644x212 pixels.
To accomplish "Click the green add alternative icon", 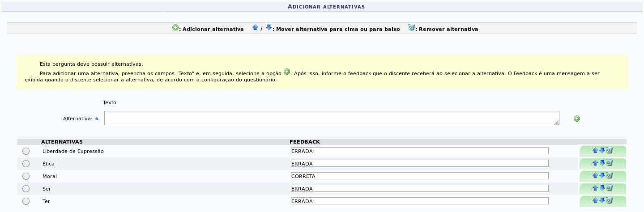I will click(577, 119).
